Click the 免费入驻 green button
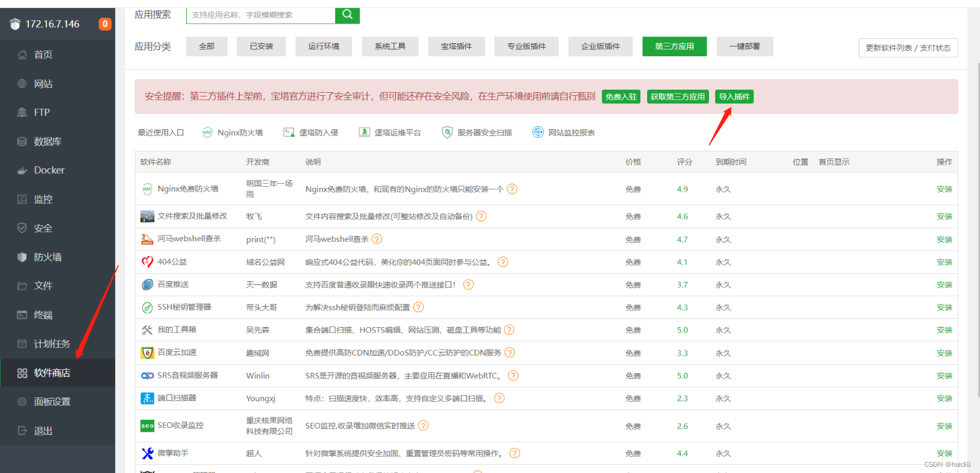The height and width of the screenshot is (473, 980). [x=621, y=96]
